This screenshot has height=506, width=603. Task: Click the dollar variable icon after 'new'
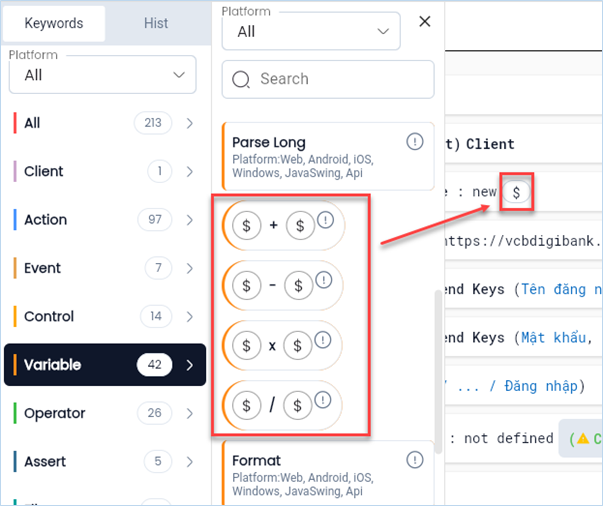point(516,192)
